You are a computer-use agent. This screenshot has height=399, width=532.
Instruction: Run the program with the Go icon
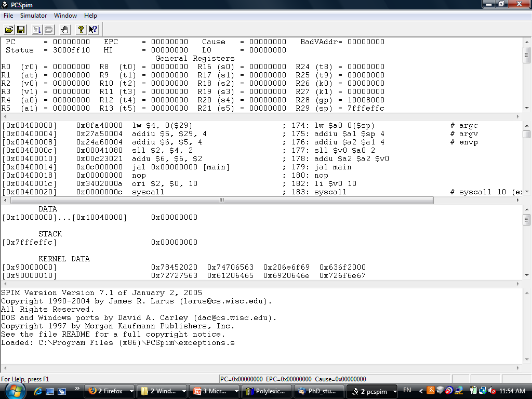click(x=37, y=30)
